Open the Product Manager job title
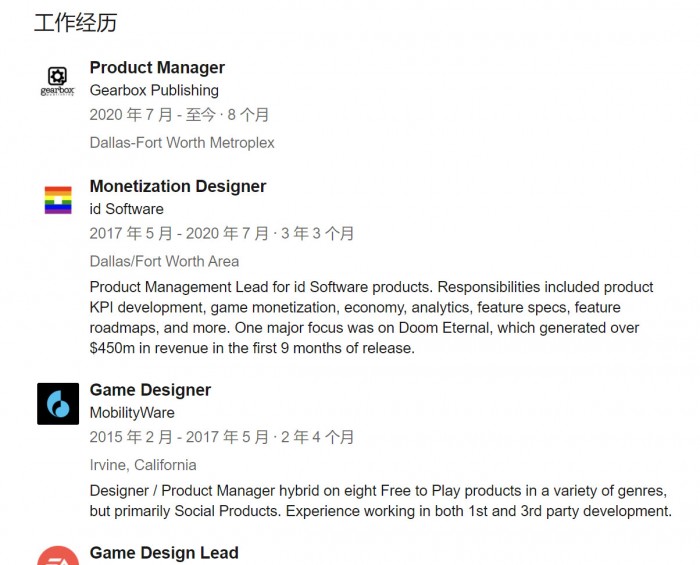700x565 pixels. pos(157,68)
